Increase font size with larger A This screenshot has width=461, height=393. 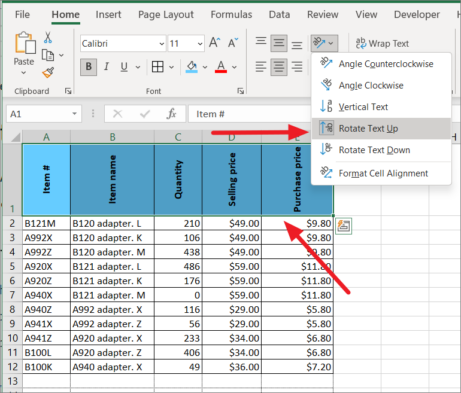215,43
